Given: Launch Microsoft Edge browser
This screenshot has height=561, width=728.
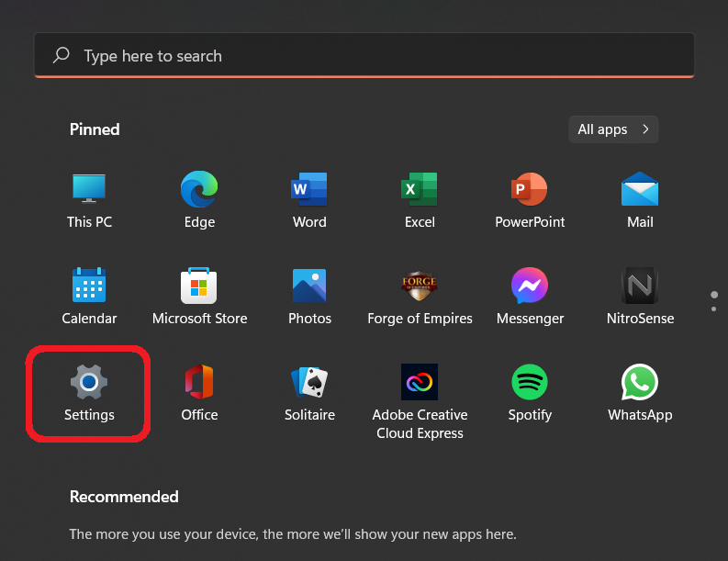Looking at the screenshot, I should pyautogui.click(x=199, y=201).
